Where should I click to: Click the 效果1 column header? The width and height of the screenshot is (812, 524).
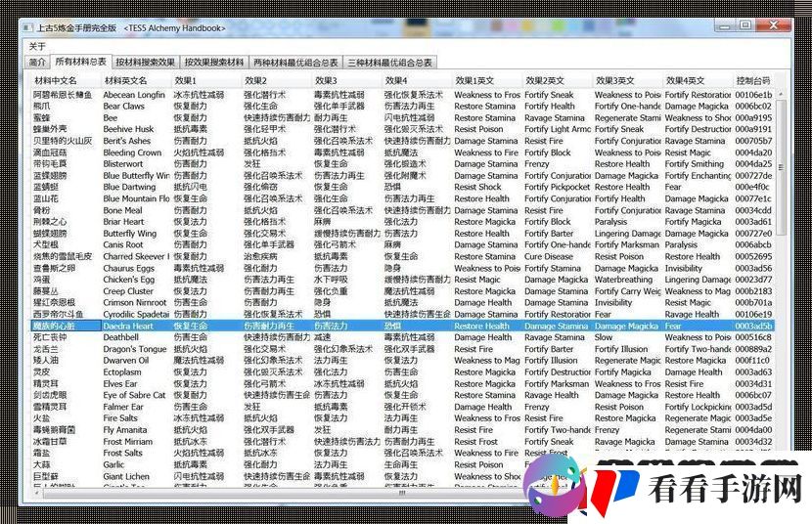pyautogui.click(x=206, y=81)
